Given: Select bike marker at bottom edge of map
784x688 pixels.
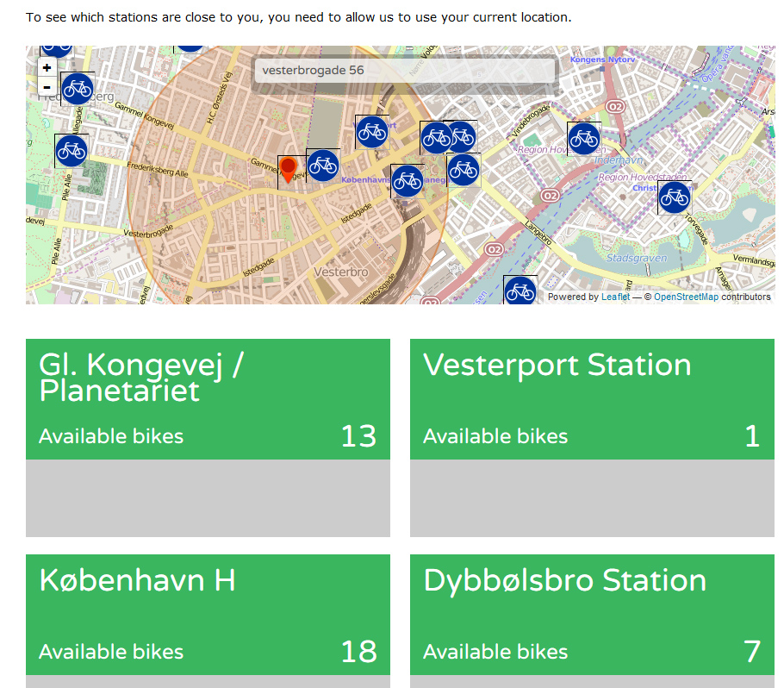Looking at the screenshot, I should (520, 291).
